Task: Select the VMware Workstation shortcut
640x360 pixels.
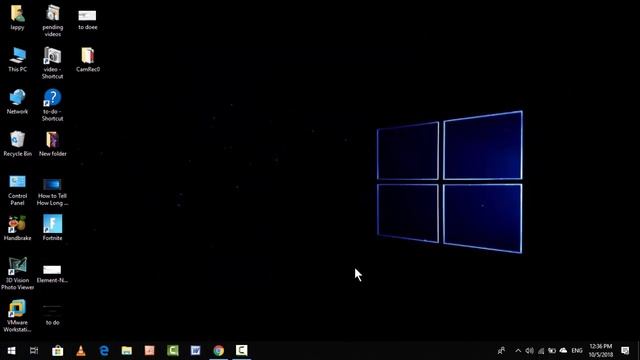Action: pos(17,309)
